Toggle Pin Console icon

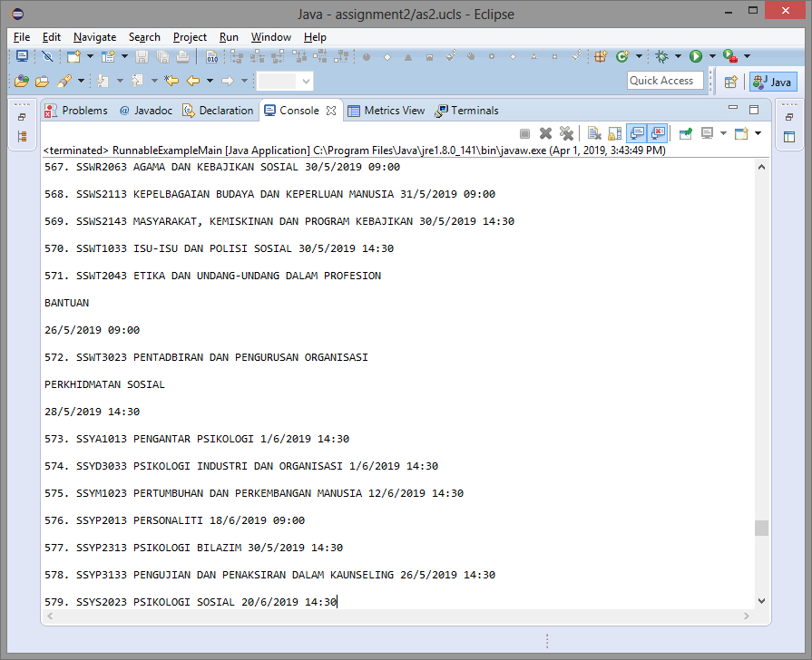pos(686,133)
